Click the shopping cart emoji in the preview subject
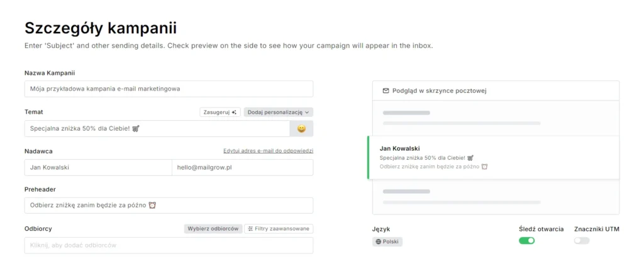644x276 pixels. pyautogui.click(x=470, y=158)
